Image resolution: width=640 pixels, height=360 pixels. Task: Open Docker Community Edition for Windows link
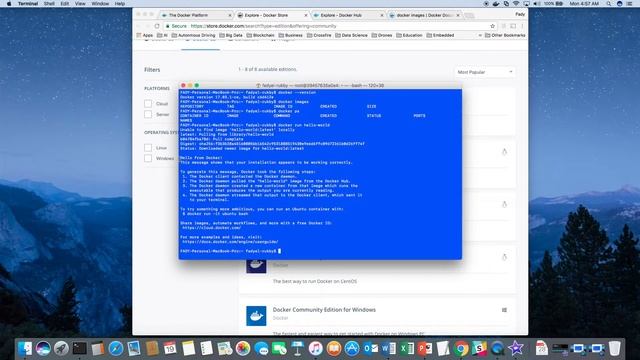(x=324, y=310)
